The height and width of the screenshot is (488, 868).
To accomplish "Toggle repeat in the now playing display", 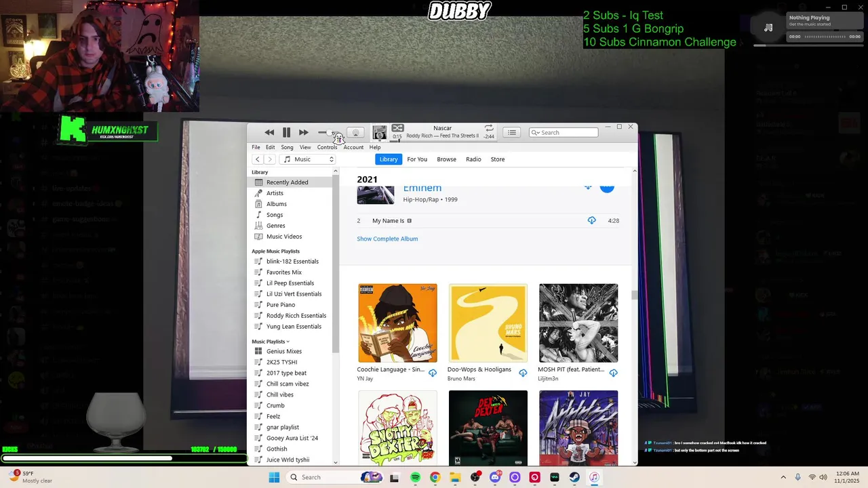I will click(489, 128).
